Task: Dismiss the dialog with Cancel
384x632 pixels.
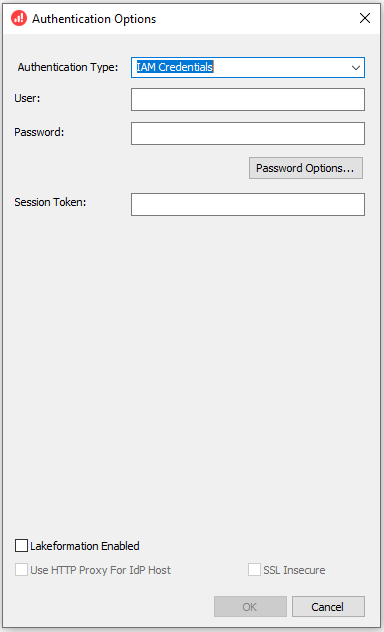Action: (x=328, y=607)
